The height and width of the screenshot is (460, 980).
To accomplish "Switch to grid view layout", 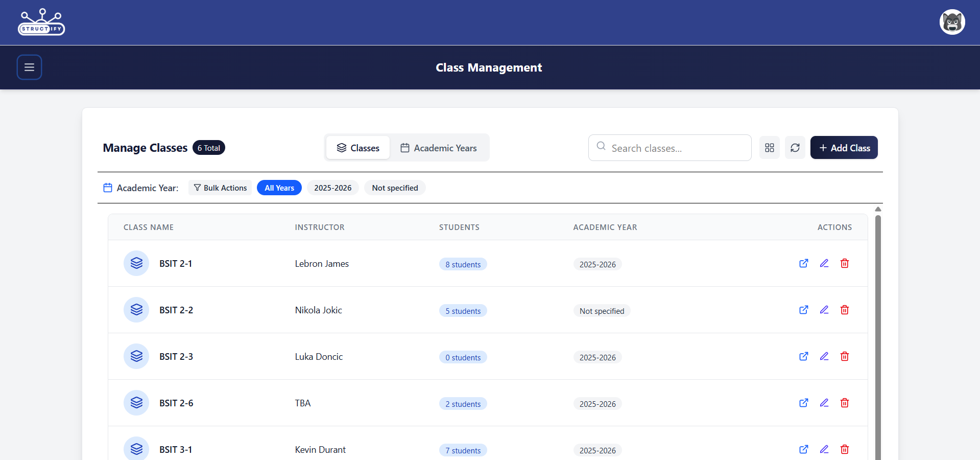I will coord(769,148).
